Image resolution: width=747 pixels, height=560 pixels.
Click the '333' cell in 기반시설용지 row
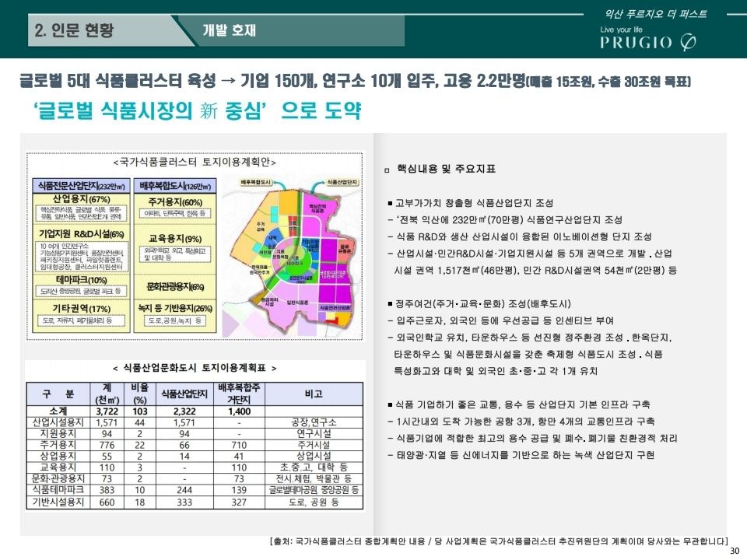point(184,502)
